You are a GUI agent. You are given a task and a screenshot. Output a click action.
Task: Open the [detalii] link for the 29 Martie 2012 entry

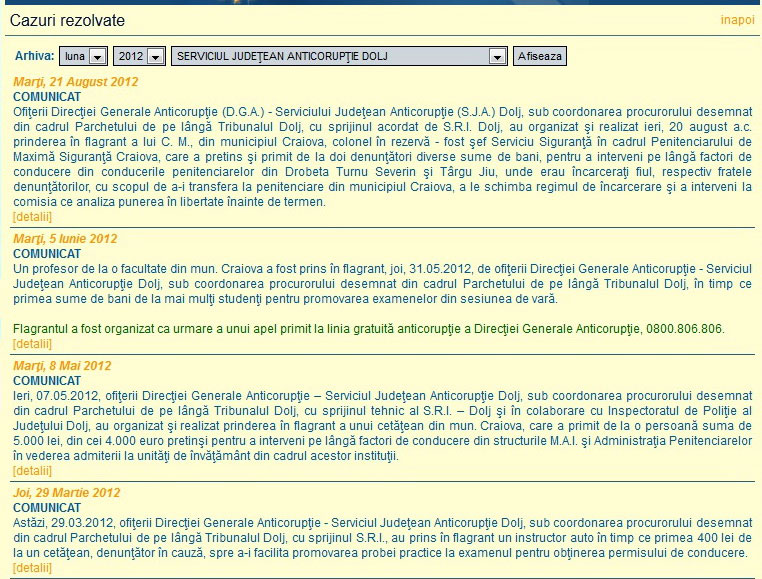tap(32, 567)
